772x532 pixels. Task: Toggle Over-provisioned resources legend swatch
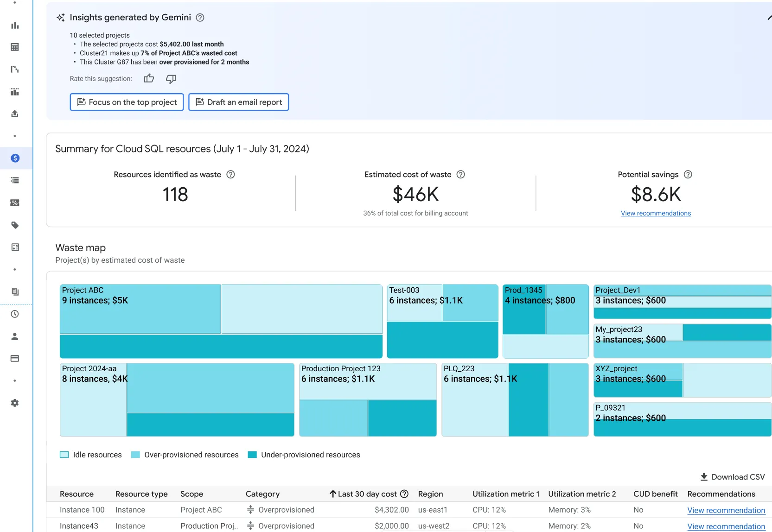(x=135, y=455)
